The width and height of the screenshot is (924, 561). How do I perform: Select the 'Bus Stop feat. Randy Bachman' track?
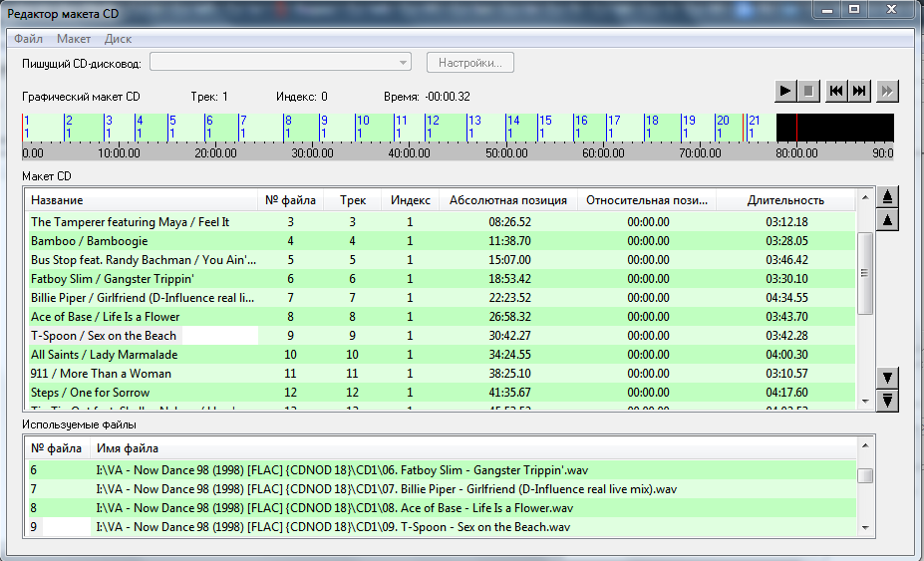click(x=442, y=260)
